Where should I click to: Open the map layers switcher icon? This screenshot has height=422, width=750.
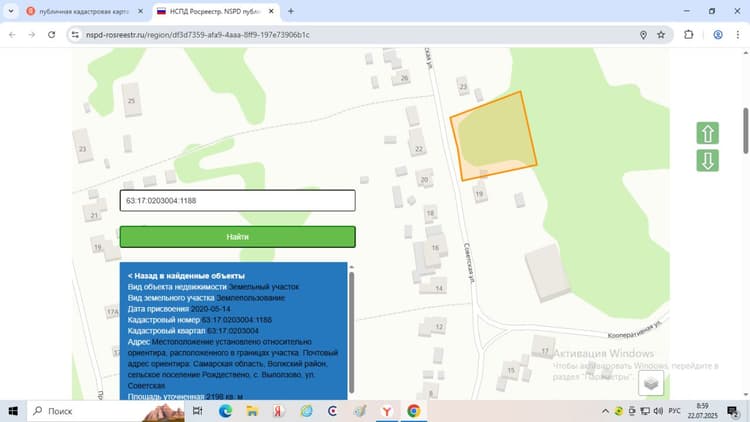651,383
